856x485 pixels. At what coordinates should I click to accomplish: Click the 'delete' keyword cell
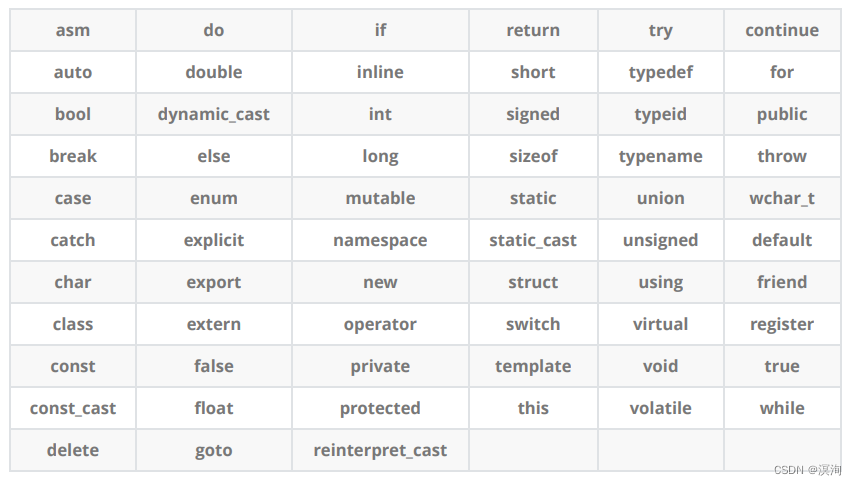click(x=73, y=450)
